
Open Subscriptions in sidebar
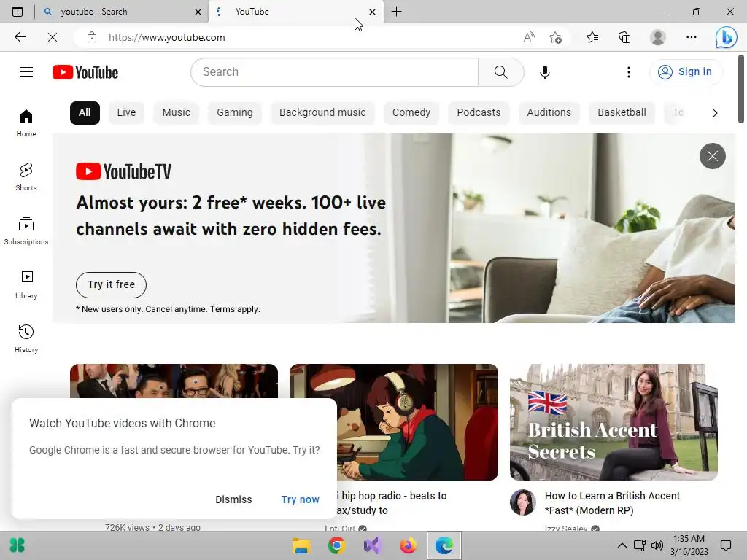point(26,231)
